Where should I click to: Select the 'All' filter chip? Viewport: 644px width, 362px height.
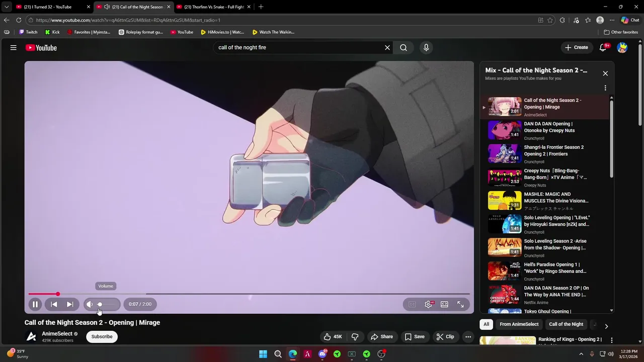click(486, 324)
